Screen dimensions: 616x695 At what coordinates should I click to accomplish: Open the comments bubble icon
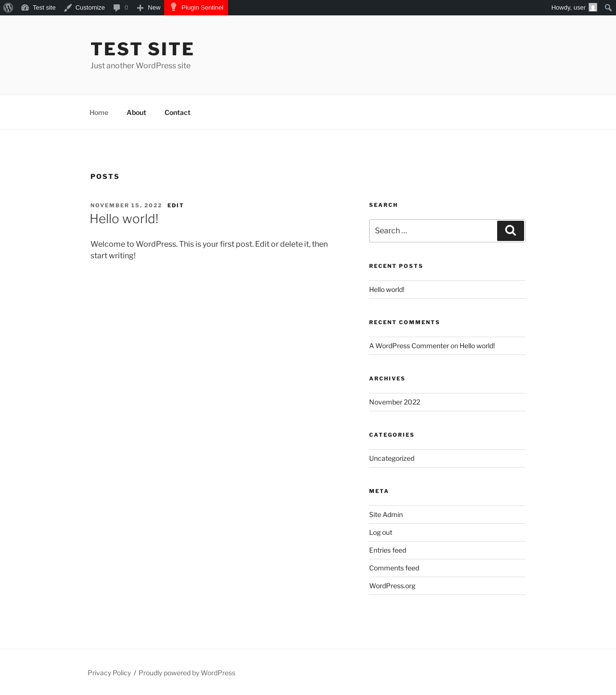point(116,8)
